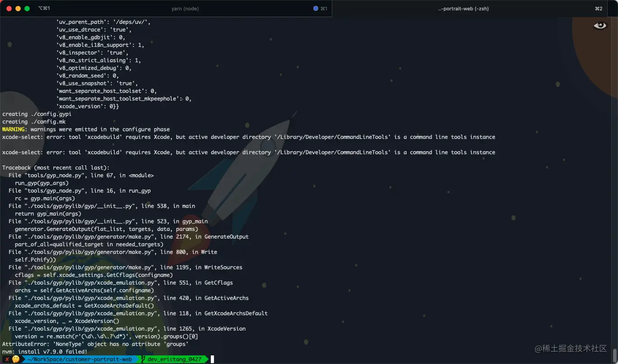Click the 'v8_optimized_debug': 0 line

(94, 68)
